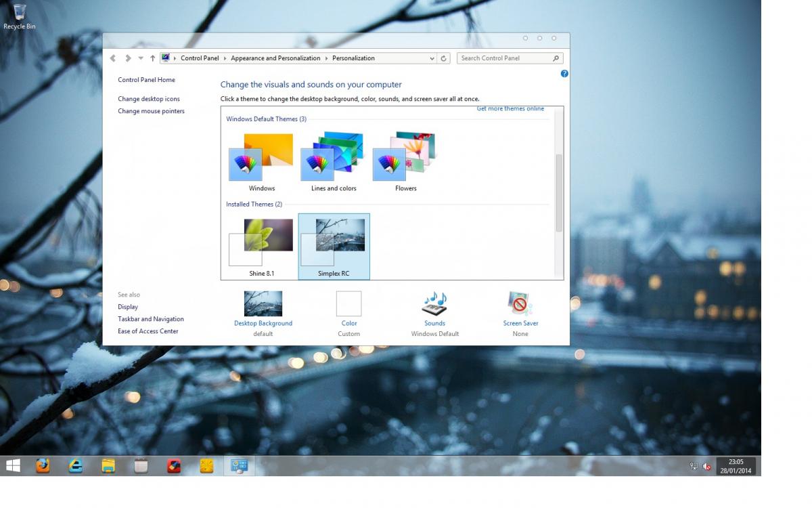812x508 pixels.
Task: Open Control Panel Home link
Action: [x=146, y=80]
